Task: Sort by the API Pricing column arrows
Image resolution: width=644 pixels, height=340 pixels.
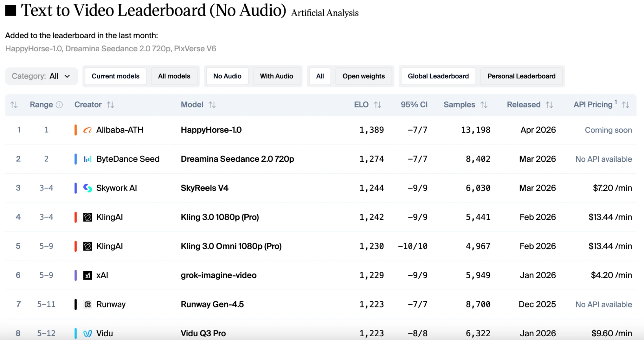Action: pyautogui.click(x=626, y=105)
